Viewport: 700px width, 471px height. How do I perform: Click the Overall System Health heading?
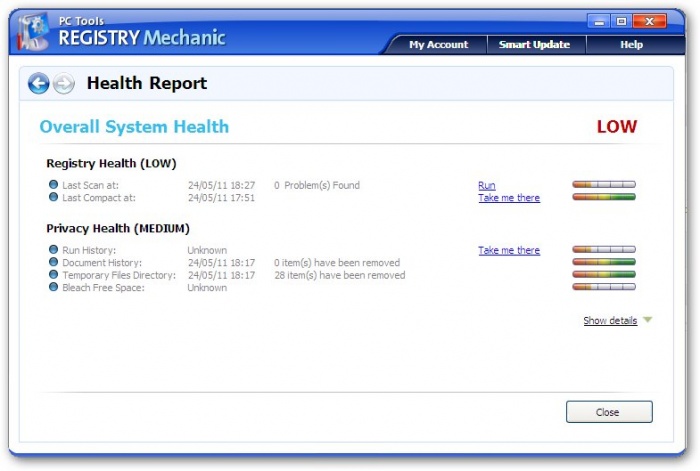tap(134, 127)
